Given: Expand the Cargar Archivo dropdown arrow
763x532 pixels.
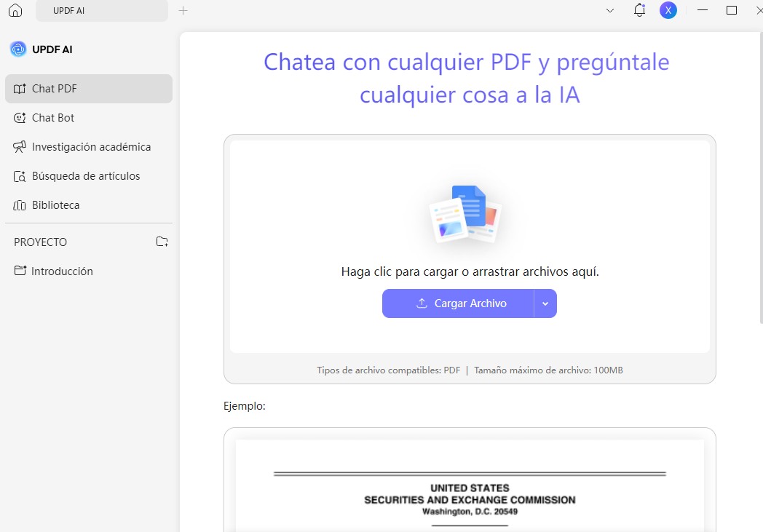Looking at the screenshot, I should pos(545,303).
